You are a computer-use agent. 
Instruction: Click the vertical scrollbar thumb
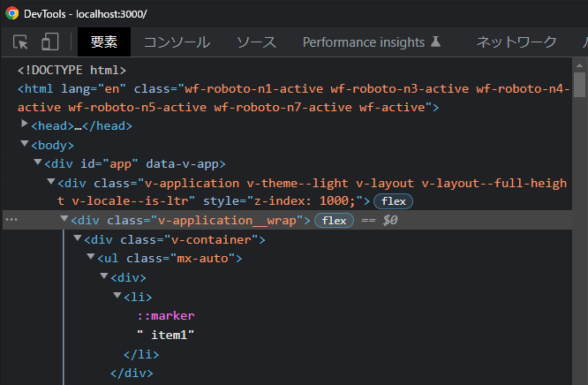click(x=580, y=85)
